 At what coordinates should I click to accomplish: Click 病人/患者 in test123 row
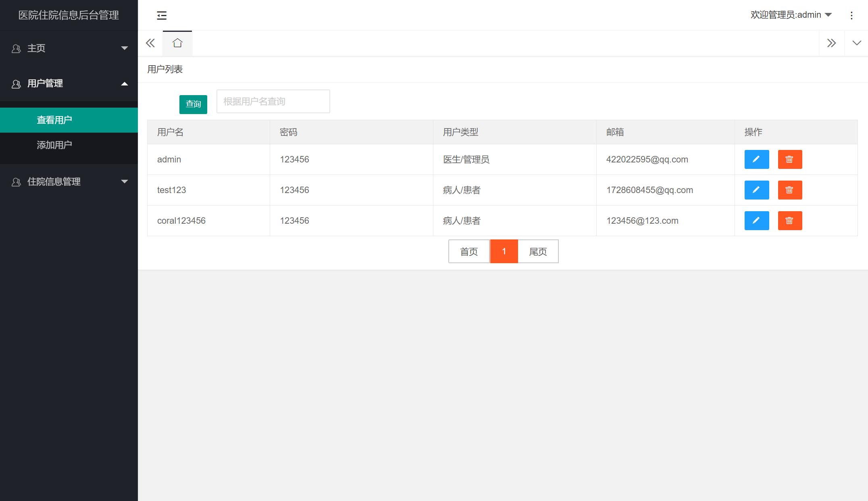462,190
